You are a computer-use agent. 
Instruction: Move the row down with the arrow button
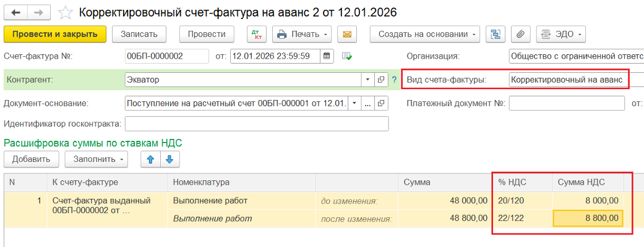point(169,159)
